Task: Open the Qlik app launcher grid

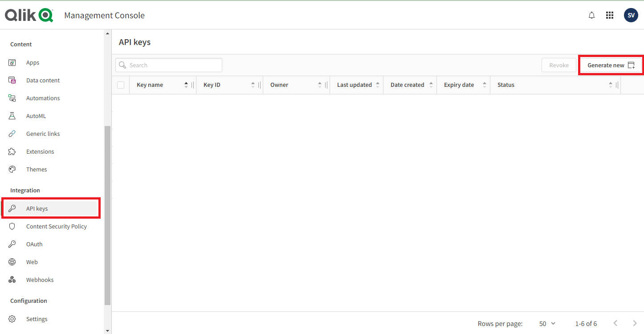Action: point(610,15)
